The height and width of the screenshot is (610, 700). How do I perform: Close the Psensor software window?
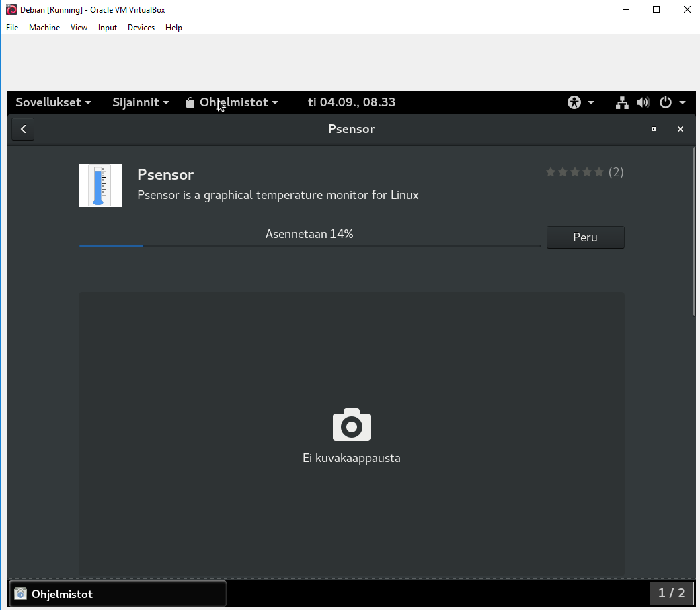click(680, 129)
